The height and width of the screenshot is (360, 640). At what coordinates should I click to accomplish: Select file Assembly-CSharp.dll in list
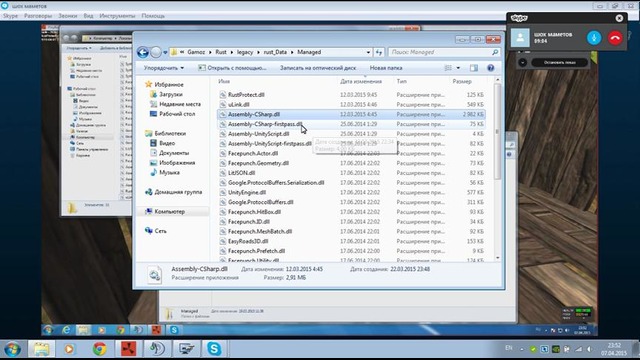[351, 114]
